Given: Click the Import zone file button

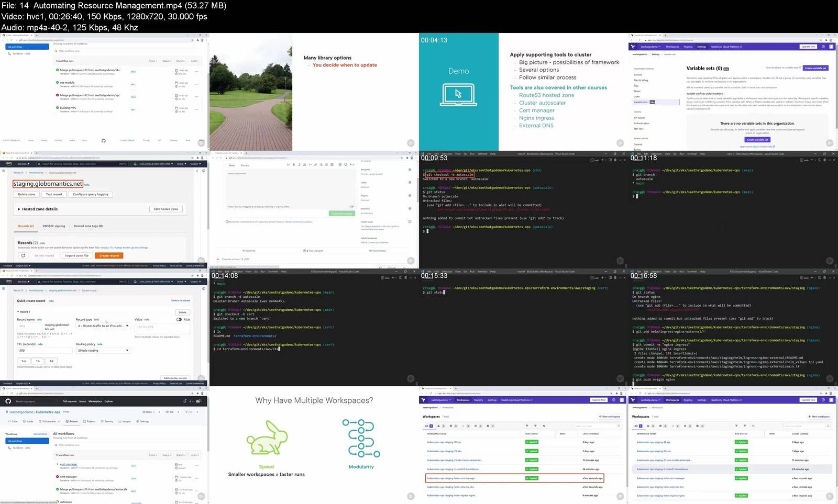Looking at the screenshot, I should click(77, 255).
